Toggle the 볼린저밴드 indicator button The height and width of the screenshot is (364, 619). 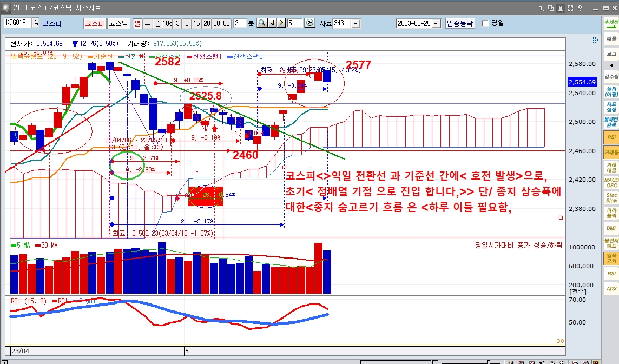point(611,243)
